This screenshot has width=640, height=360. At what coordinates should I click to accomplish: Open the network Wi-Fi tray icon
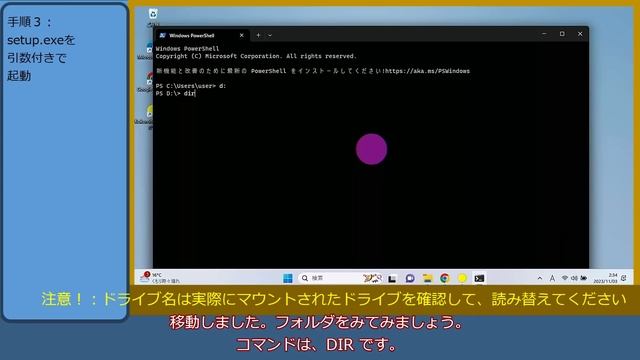(565, 278)
